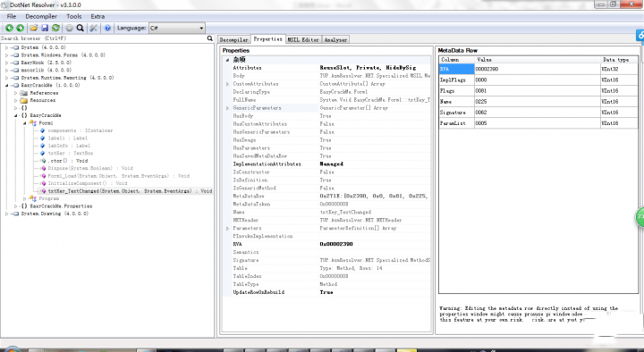Image resolution: width=644 pixels, height=352 pixels.
Task: Switch to the MSIL Editor tab
Action: 303,40
